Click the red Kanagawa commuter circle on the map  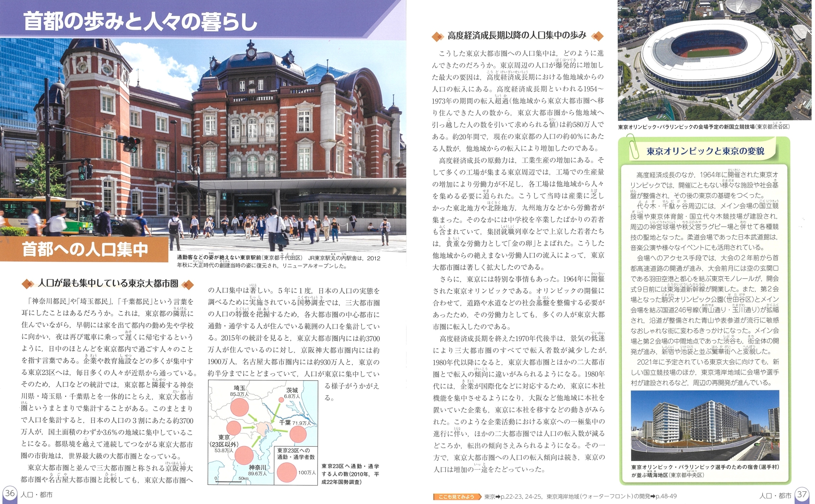point(244,456)
